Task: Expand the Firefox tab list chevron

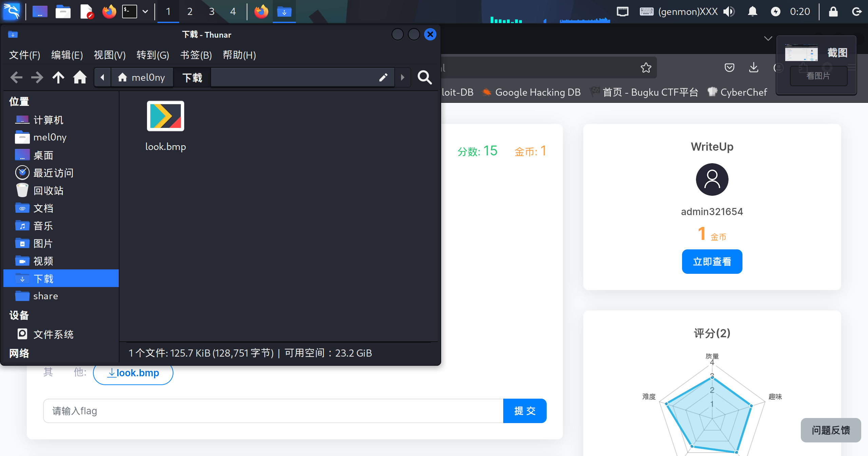Action: [x=768, y=38]
